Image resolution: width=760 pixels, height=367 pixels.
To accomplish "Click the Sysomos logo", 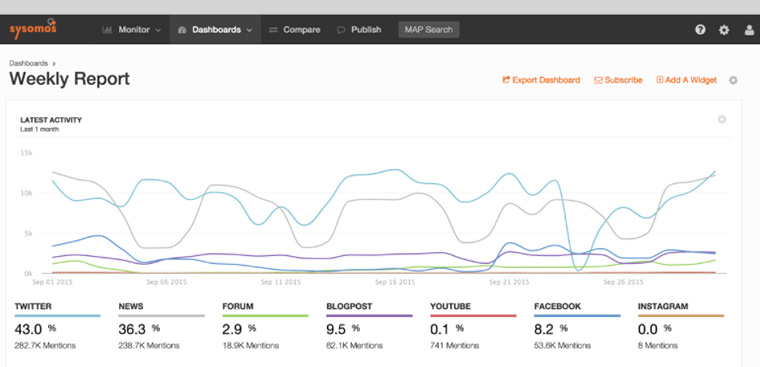I will pos(33,28).
